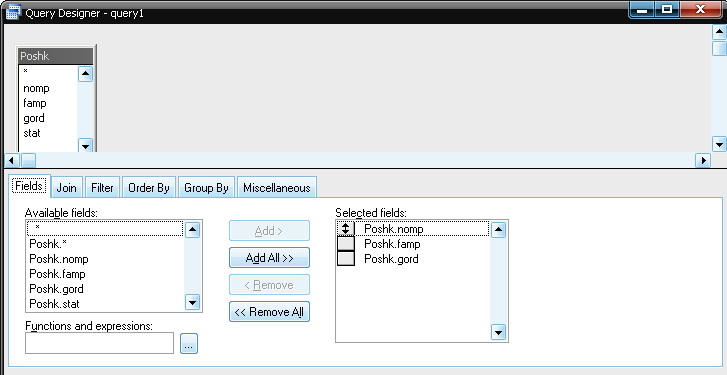The height and width of the screenshot is (375, 727).
Task: Click the Available fields scroll up arrow
Action: 192,229
